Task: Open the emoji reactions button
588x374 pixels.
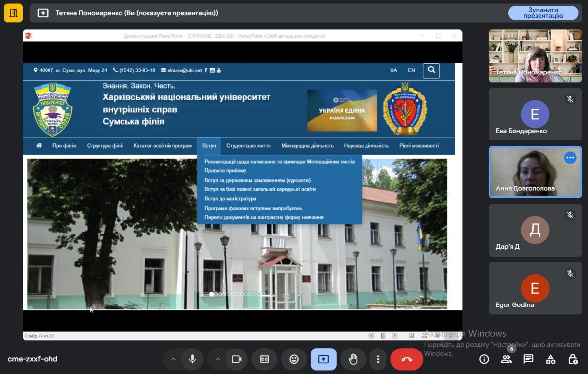Action: click(294, 359)
